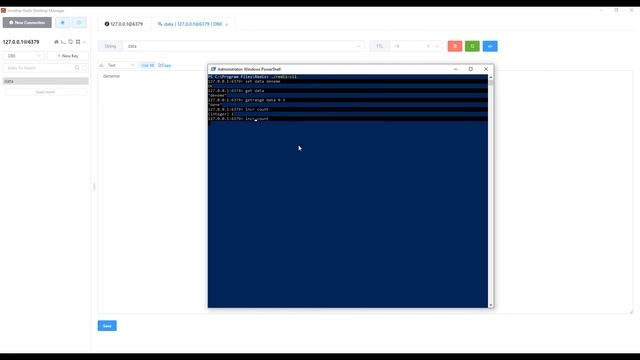
Task: Click the String type label
Action: pos(110,46)
